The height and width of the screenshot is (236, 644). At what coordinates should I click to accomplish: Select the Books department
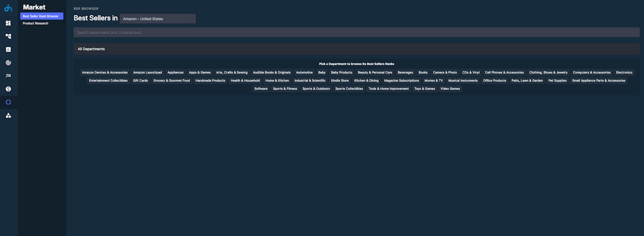tap(423, 72)
